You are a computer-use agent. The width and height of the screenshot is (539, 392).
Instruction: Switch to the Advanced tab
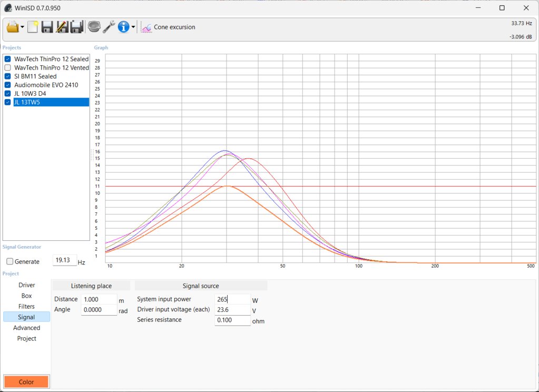click(x=26, y=328)
